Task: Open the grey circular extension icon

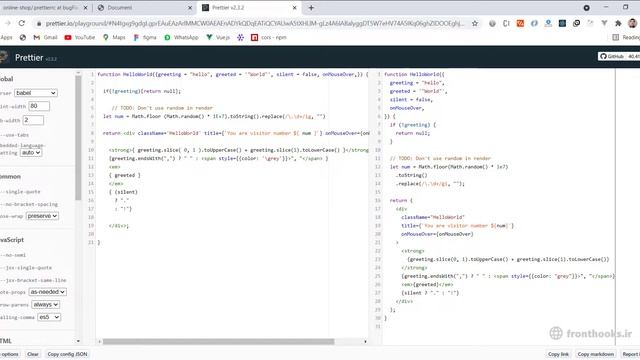Action: click(x=492, y=23)
